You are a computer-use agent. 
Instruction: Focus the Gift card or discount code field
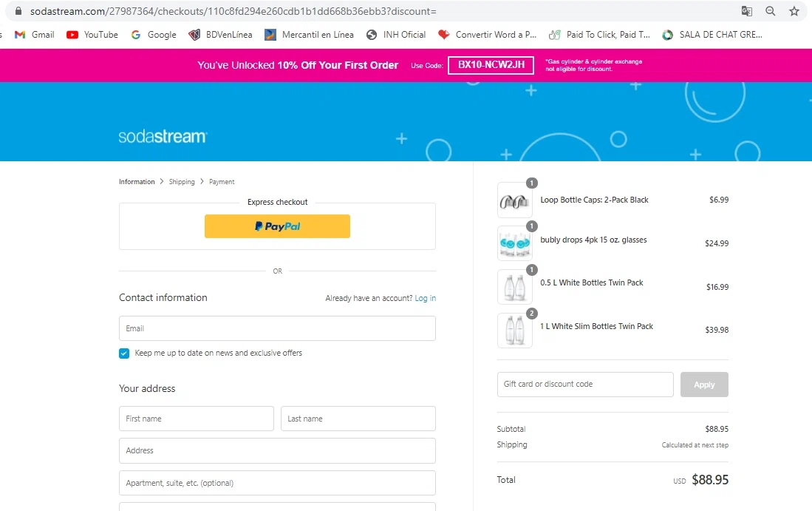pos(585,385)
